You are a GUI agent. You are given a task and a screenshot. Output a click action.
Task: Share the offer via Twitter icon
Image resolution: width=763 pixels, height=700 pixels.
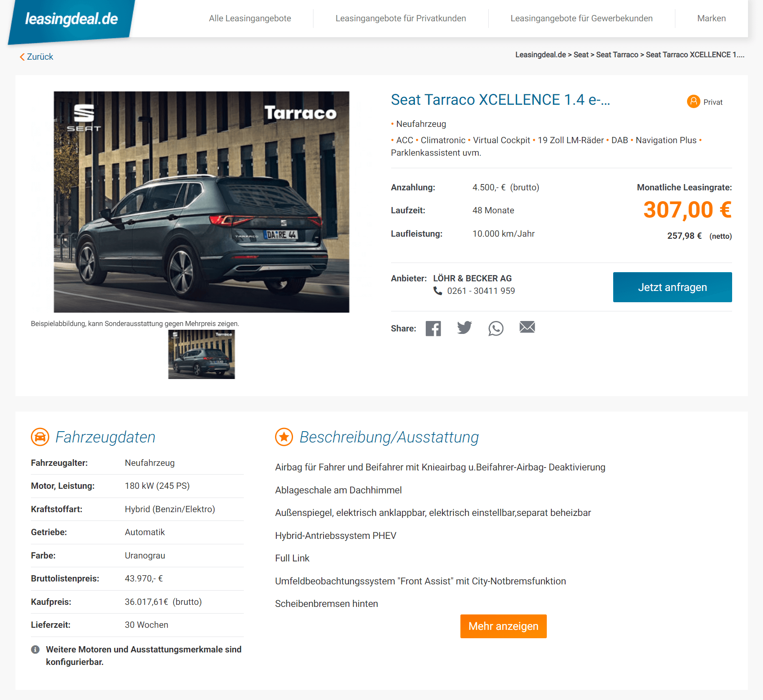coord(465,328)
